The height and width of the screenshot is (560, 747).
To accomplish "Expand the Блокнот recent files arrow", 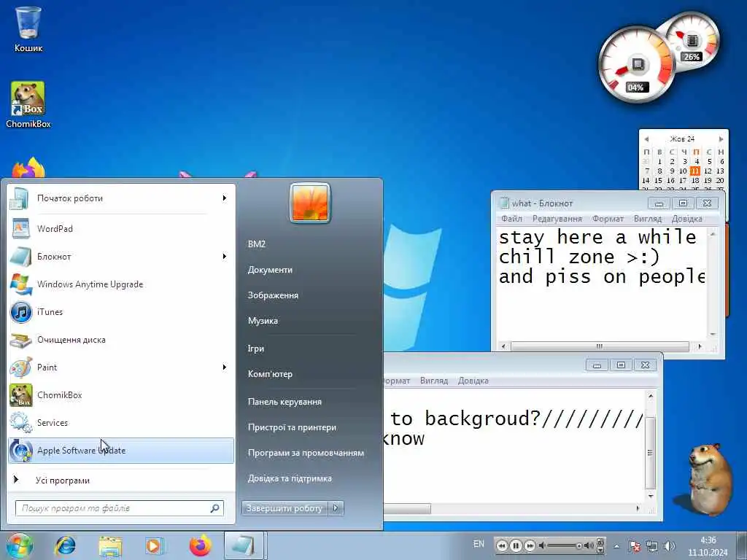I will pyautogui.click(x=224, y=257).
